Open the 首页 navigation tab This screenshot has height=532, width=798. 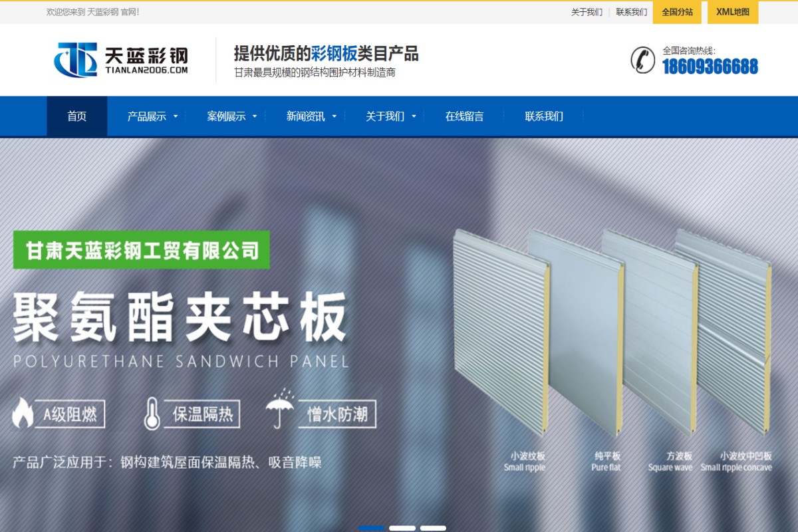coord(77,116)
